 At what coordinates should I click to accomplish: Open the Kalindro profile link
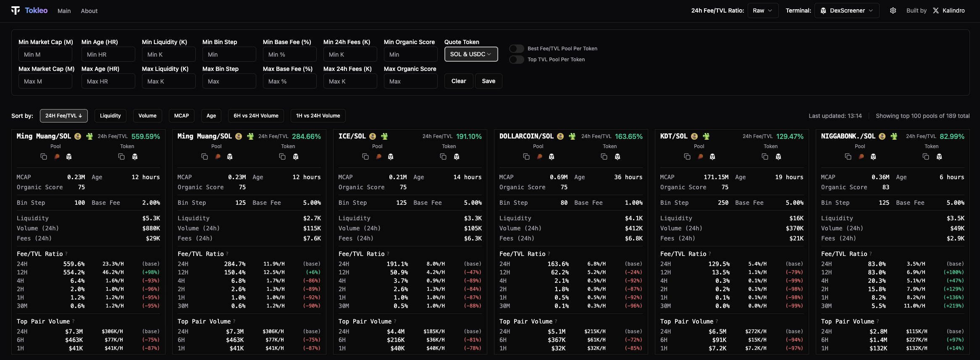(x=954, y=10)
